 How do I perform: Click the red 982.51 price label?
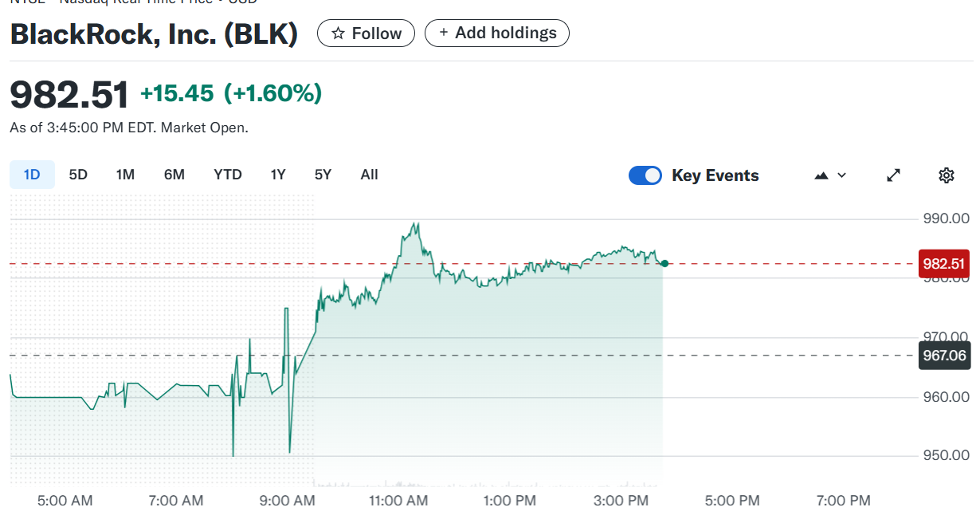pos(943,264)
